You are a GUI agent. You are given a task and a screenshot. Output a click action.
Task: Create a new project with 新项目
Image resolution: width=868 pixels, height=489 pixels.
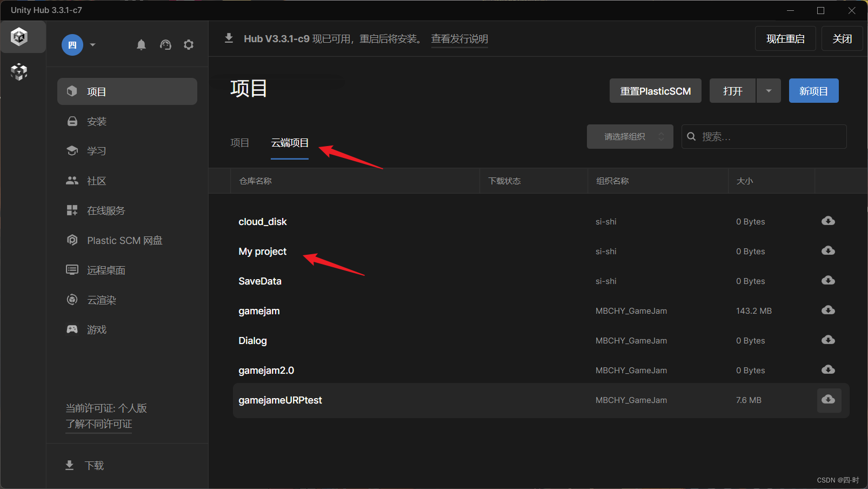813,91
